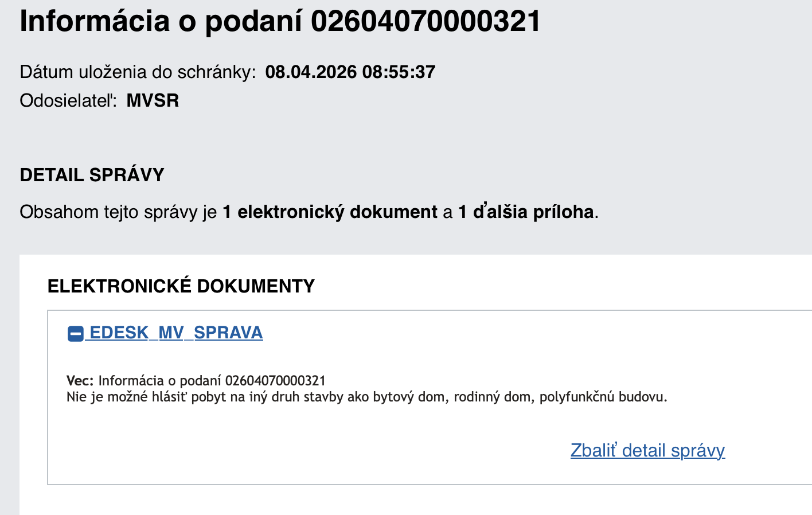Click the bold 'Vec:' label
This screenshot has height=515, width=812.
80,381
